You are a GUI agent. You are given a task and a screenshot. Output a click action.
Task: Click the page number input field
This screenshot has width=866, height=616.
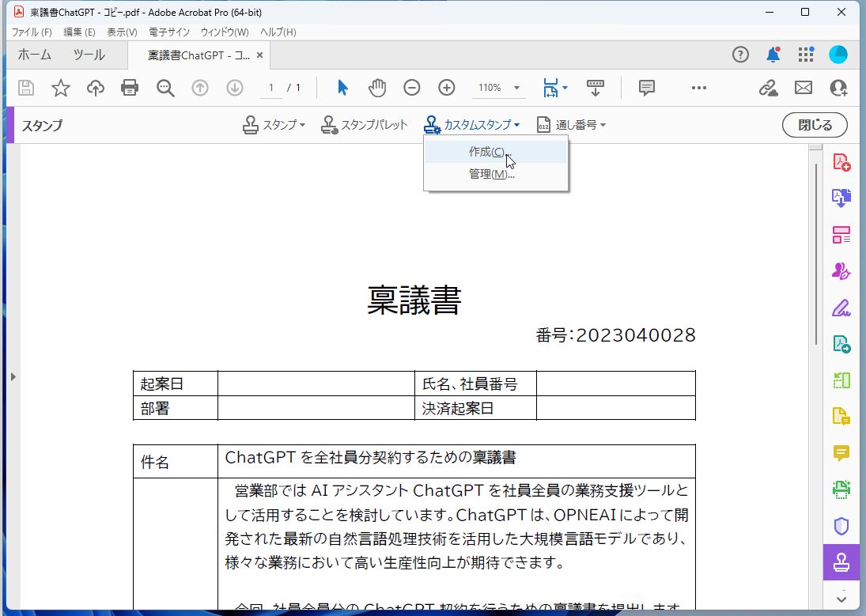pos(271,88)
